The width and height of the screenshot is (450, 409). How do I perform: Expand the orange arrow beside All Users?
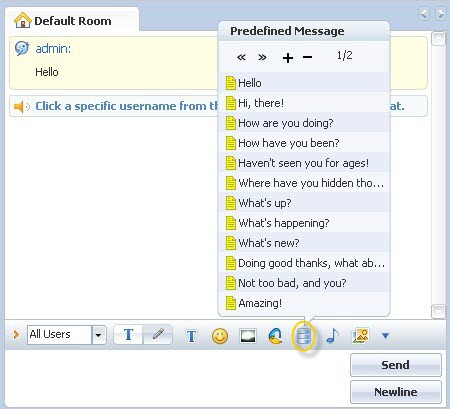[x=16, y=334]
